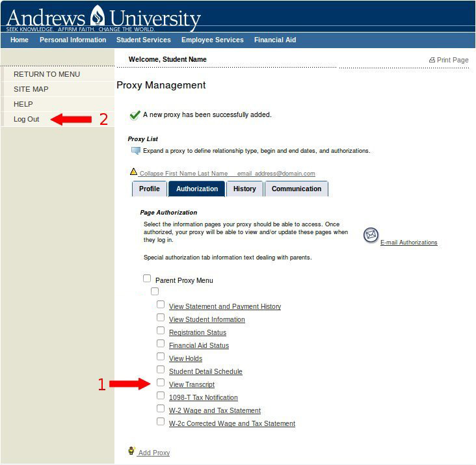Tick the Registration Status checkbox
The width and height of the screenshot is (476, 465).
(x=161, y=330)
